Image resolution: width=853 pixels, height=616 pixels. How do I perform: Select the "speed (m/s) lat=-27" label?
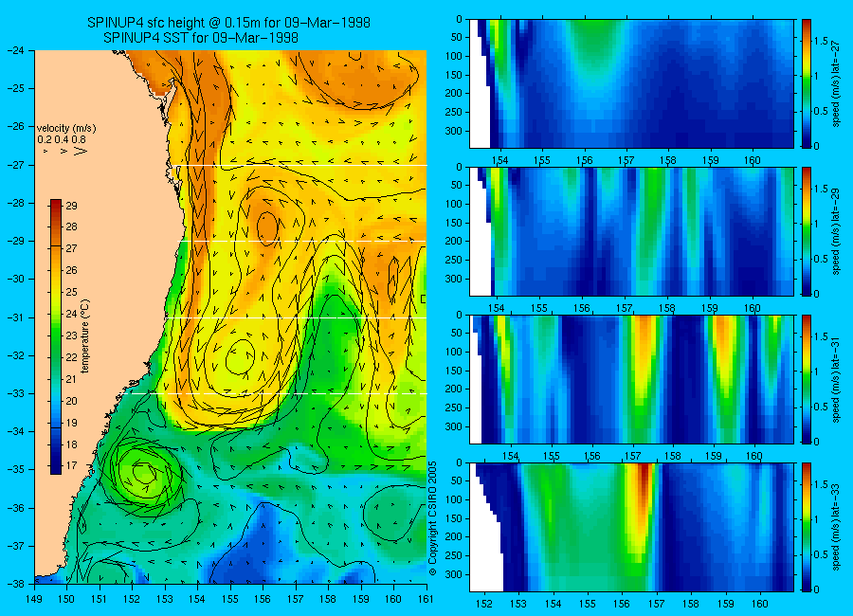coord(836,83)
